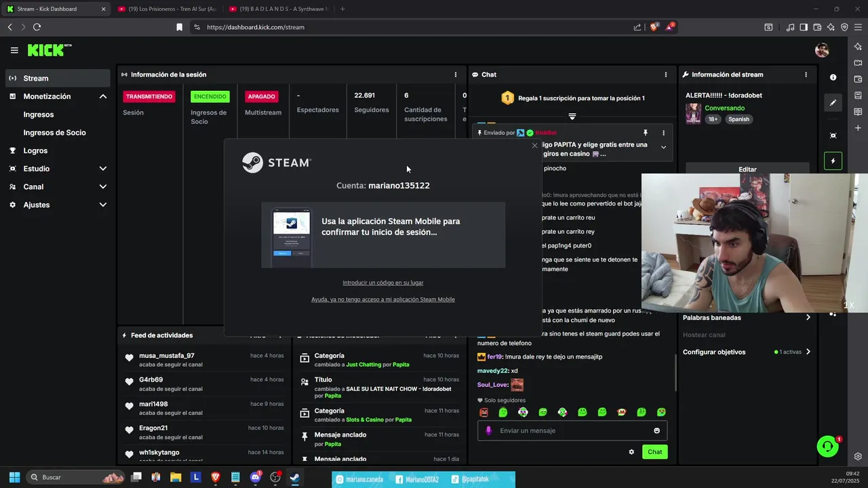Click the info icon in right rail

point(833,77)
